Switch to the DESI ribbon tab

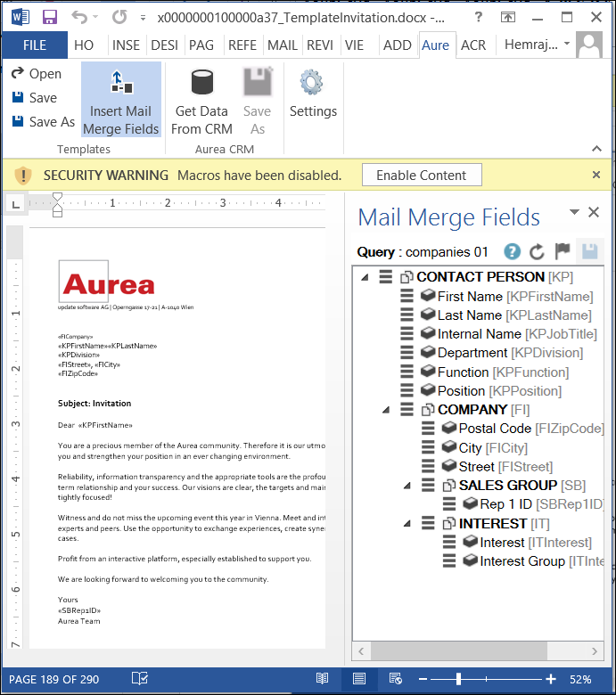click(x=164, y=45)
